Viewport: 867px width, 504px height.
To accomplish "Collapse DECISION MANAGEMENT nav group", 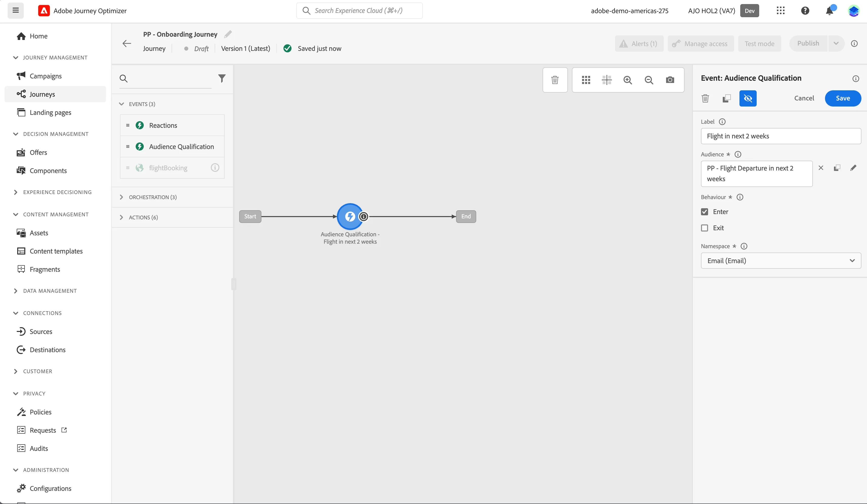I will pos(15,134).
